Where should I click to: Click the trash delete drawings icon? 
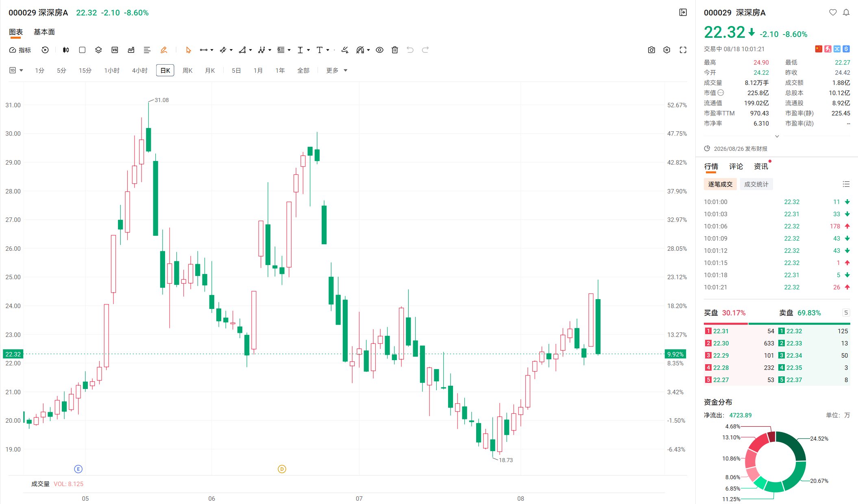tap(395, 50)
